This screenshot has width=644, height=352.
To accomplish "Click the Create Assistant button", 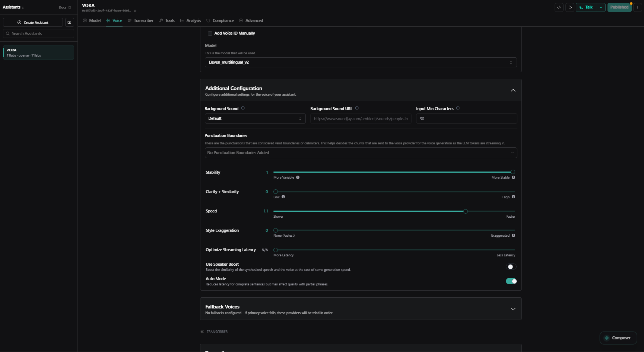I will [x=33, y=22].
